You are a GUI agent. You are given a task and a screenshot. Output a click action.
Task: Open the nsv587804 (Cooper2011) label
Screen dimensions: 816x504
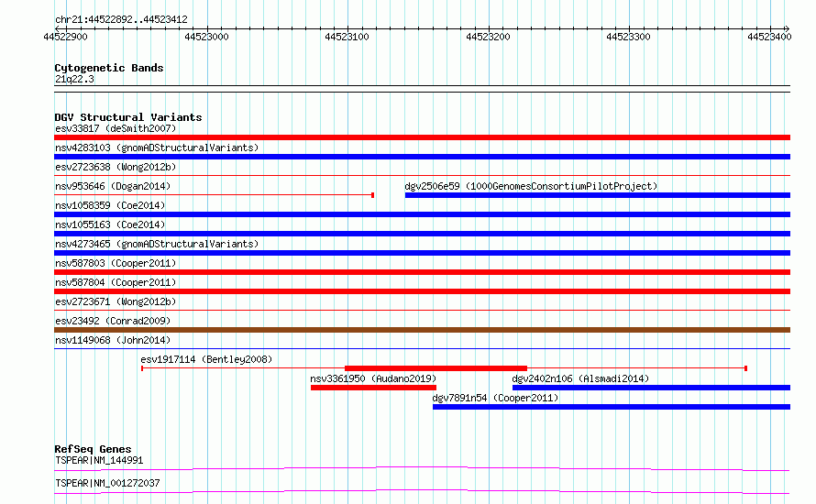coord(116,282)
